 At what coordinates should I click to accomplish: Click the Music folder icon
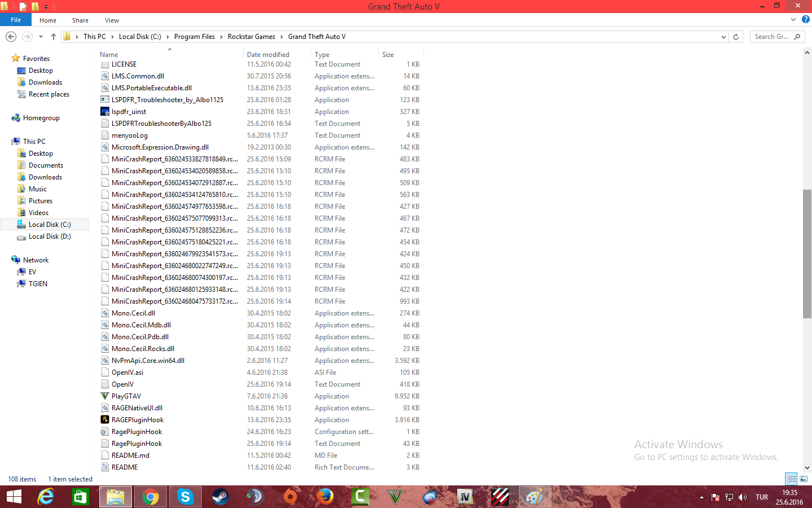coord(21,189)
